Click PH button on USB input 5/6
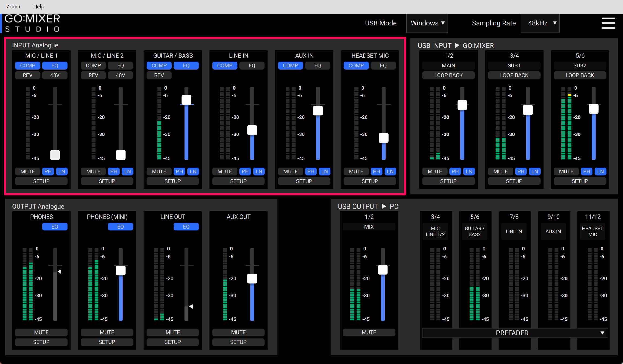Viewport: 623px width, 364px height. pos(586,171)
